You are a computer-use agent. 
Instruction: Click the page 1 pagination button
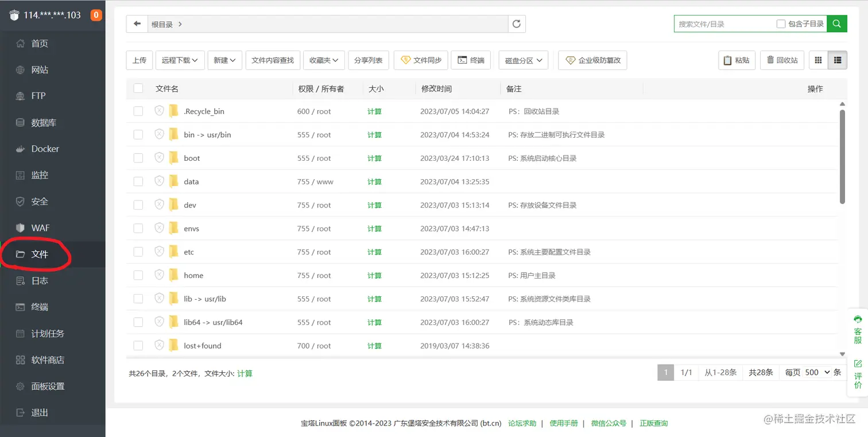coord(665,372)
